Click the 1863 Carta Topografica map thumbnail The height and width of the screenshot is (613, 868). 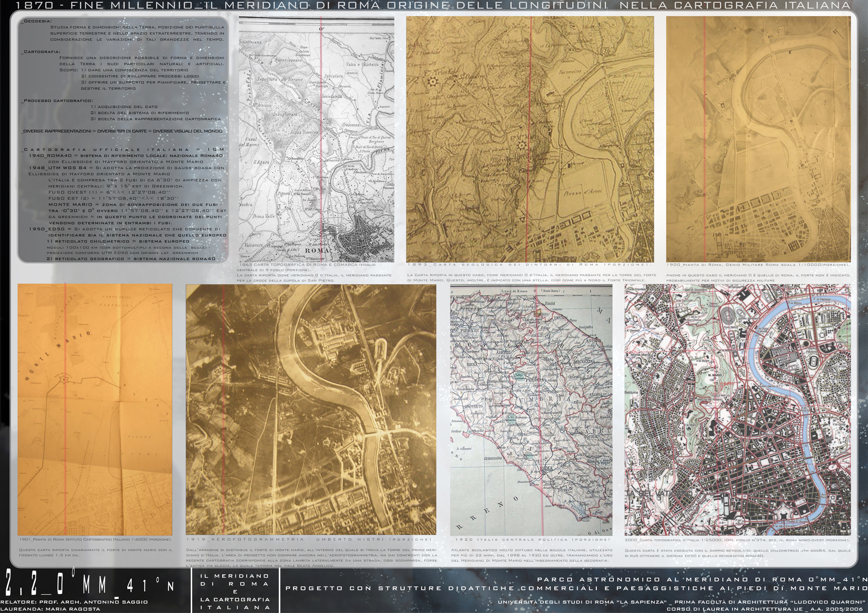[x=316, y=139]
